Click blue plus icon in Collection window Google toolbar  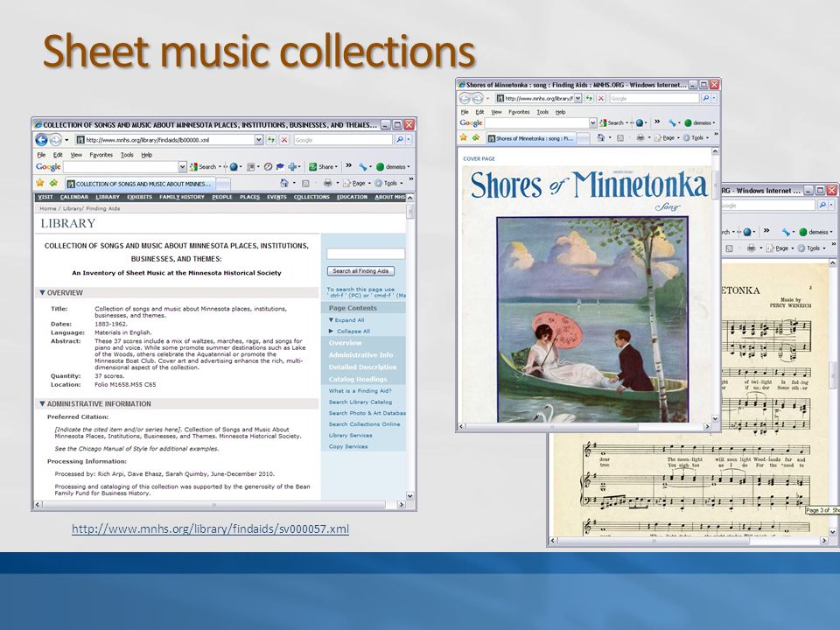click(x=292, y=166)
